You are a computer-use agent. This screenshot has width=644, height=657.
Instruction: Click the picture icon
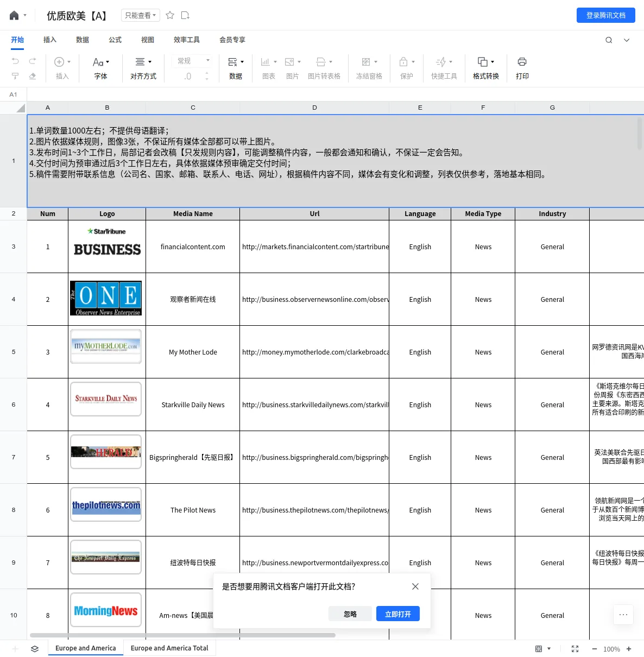coord(289,62)
